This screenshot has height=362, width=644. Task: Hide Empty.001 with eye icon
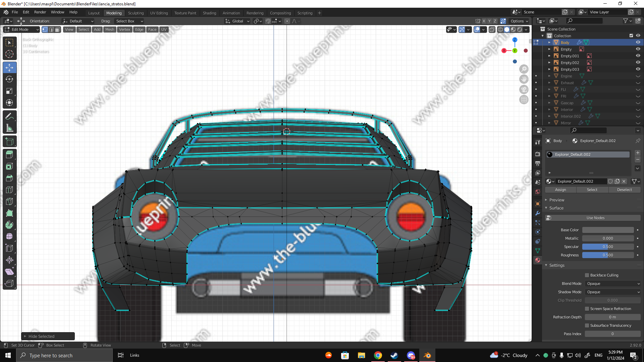pyautogui.click(x=638, y=56)
